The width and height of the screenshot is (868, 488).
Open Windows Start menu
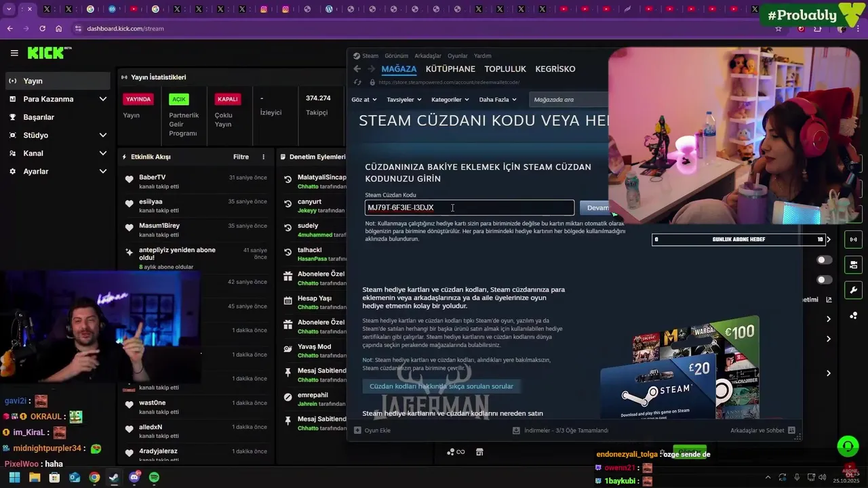[x=14, y=478]
